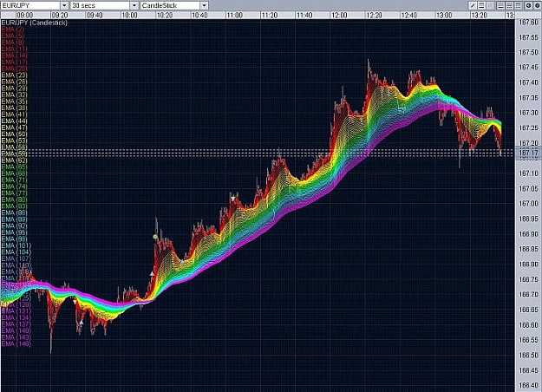
Task: Click the greyed-out square toolbar icon
Action: click(491, 5)
